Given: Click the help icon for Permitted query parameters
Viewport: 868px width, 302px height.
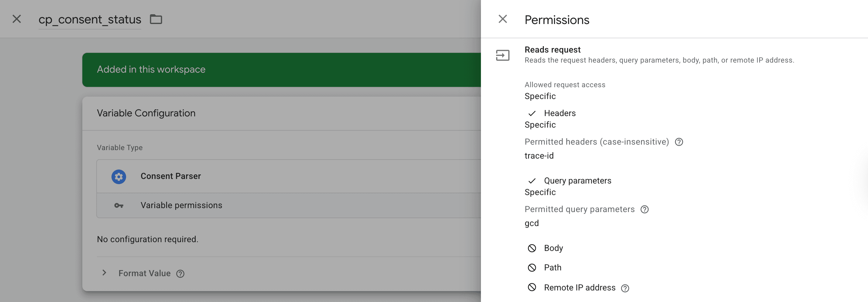Looking at the screenshot, I should coord(645,210).
